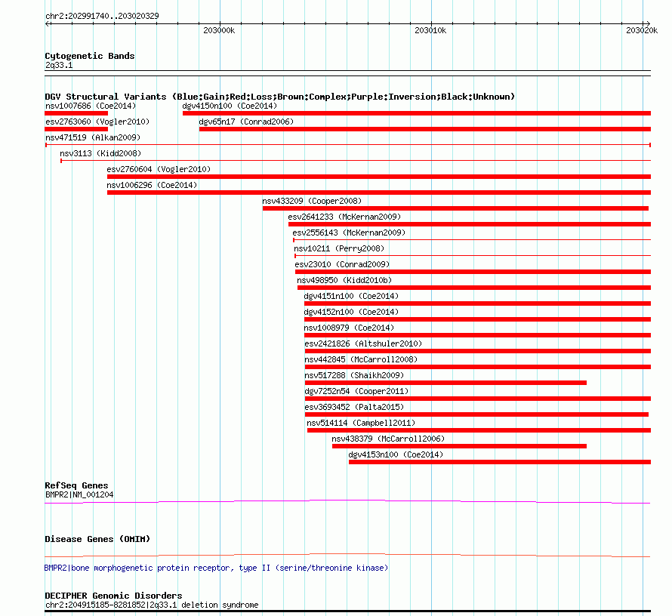Select nsv514114 (Campbell2011) label
The height and width of the screenshot is (616, 672).
(361, 423)
